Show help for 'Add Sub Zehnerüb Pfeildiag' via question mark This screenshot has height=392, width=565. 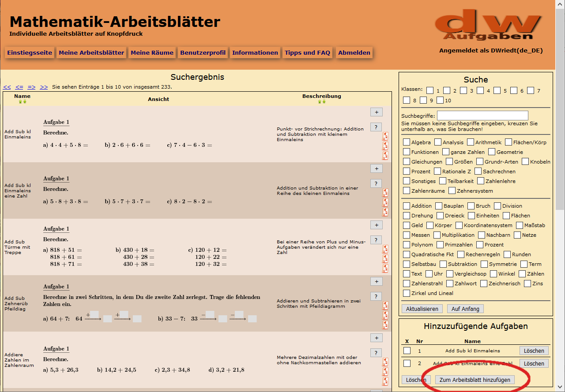pos(376,296)
